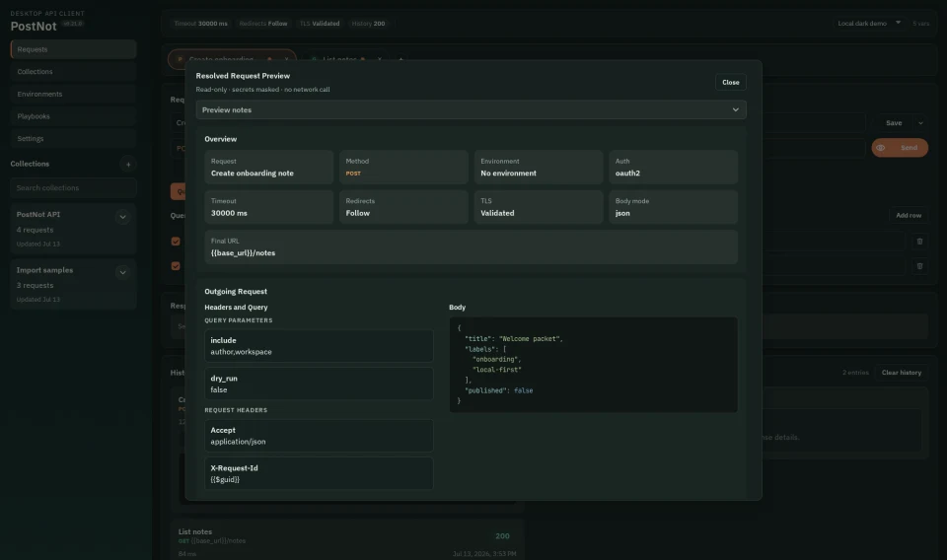947x560 pixels.
Task: Click the top bar Redirects Follow chip
Action: tap(263, 24)
